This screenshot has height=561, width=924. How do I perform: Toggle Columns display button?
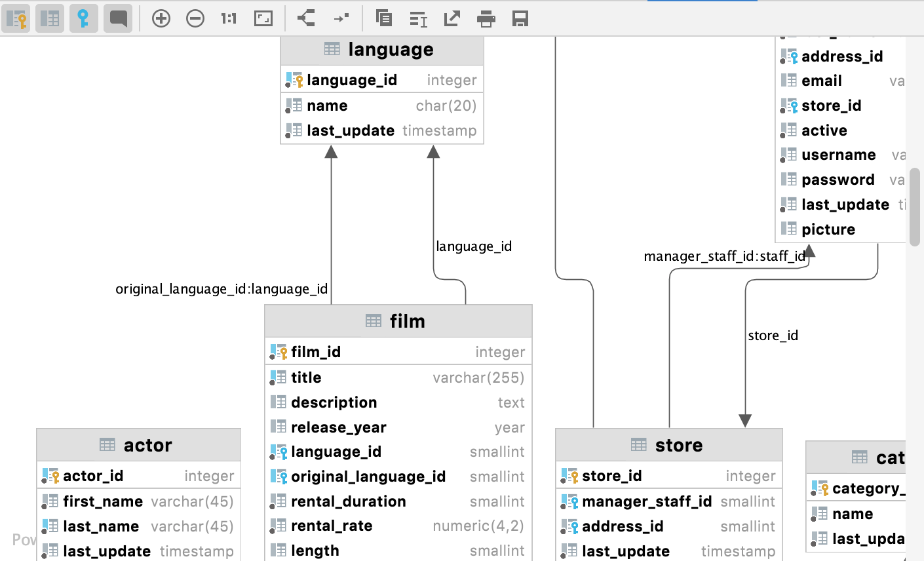pyautogui.click(x=50, y=18)
